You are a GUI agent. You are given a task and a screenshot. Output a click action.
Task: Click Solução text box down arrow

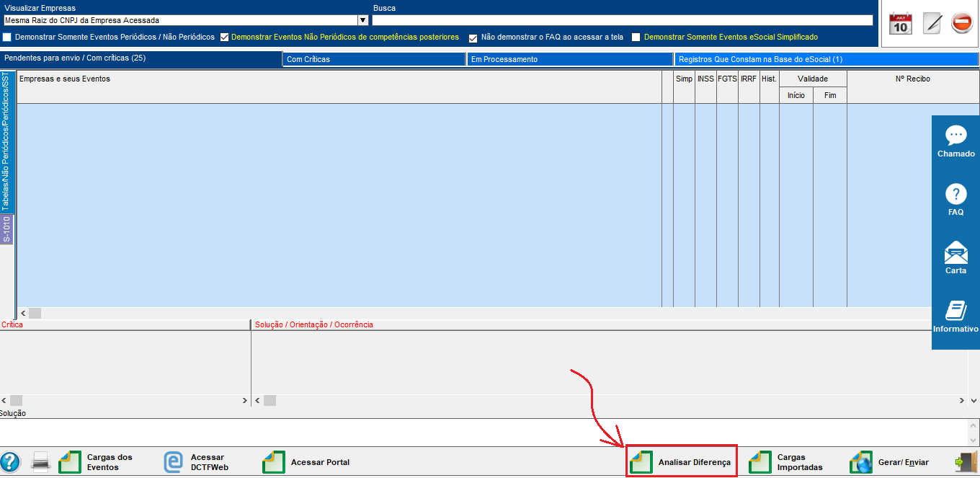pyautogui.click(x=974, y=439)
